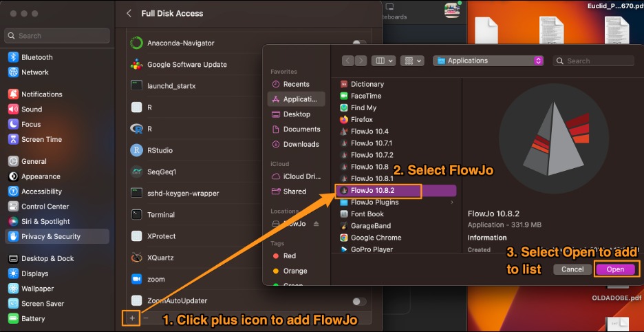Click Open to add FlowJo
The height and width of the screenshot is (332, 644).
[615, 269]
